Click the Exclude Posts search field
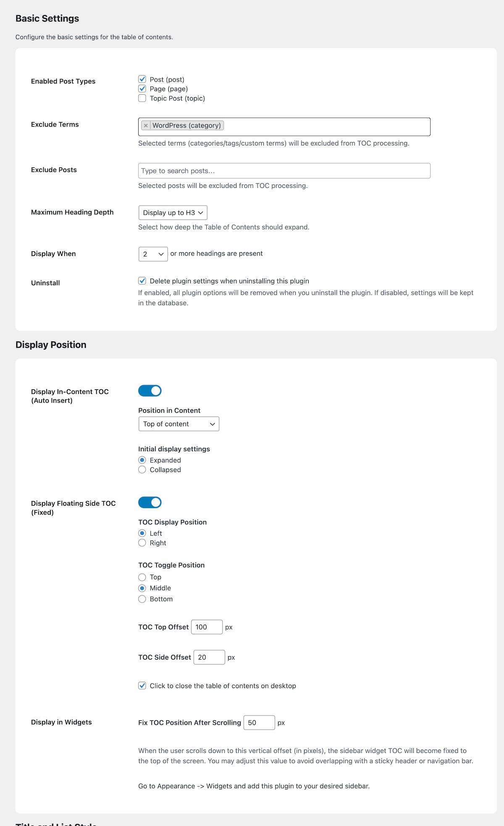Screen dimensions: 504x826 [x=284, y=171]
